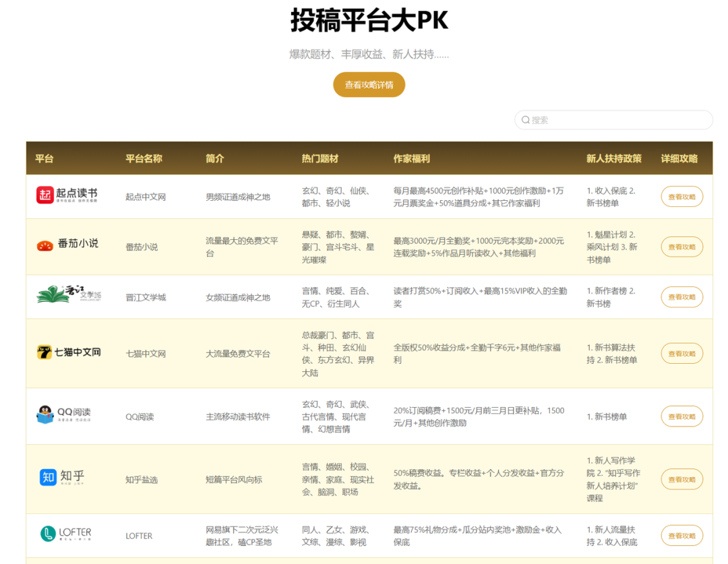
Task: Click the search magnifier icon
Action: point(525,120)
